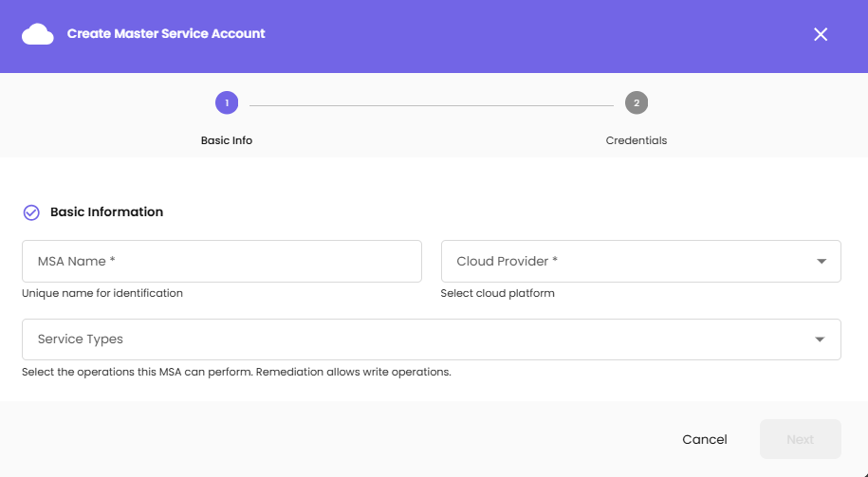The width and height of the screenshot is (868, 477).
Task: Click the checkmark icon beside Basic Information
Action: (31, 212)
